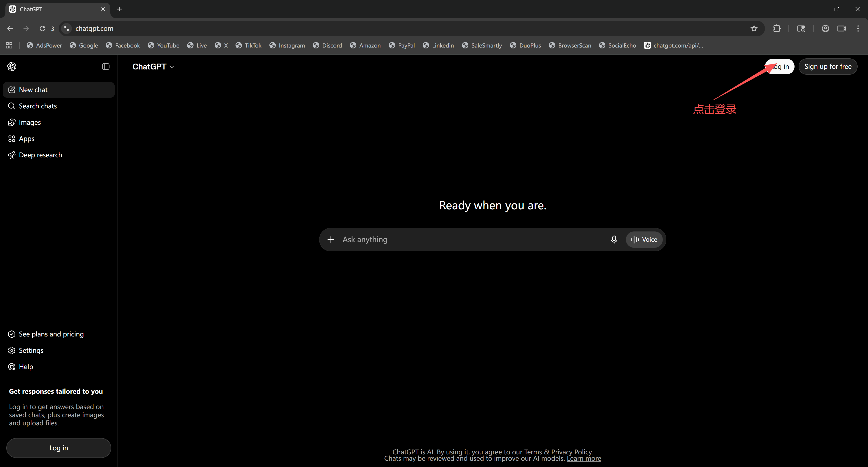Start a New chat
Screen dimensions: 868x467
pyautogui.click(x=59, y=90)
